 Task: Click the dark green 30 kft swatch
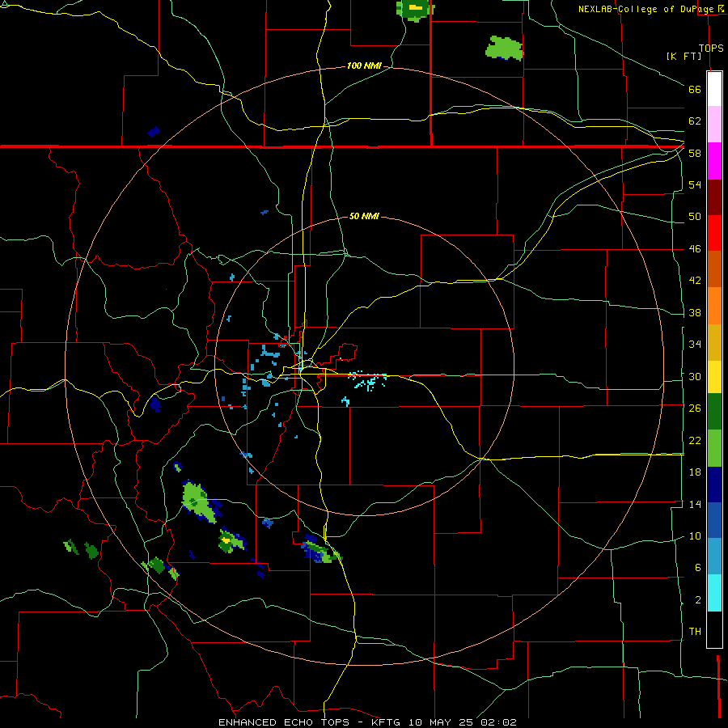coord(714,412)
